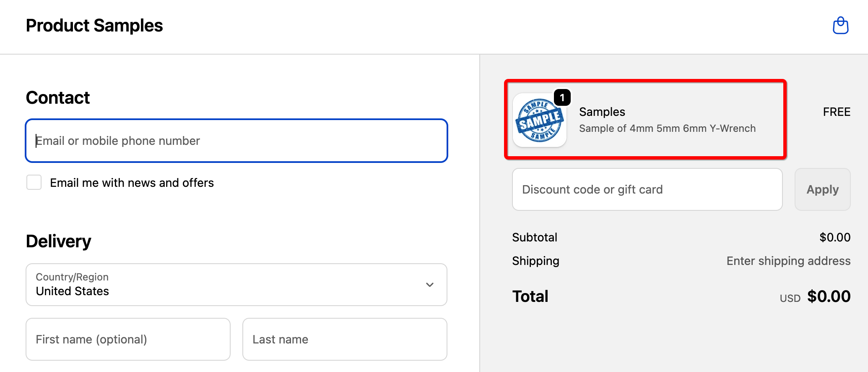Click the Subtotal $0.00 amount
This screenshot has width=868, height=372.
pyautogui.click(x=835, y=238)
